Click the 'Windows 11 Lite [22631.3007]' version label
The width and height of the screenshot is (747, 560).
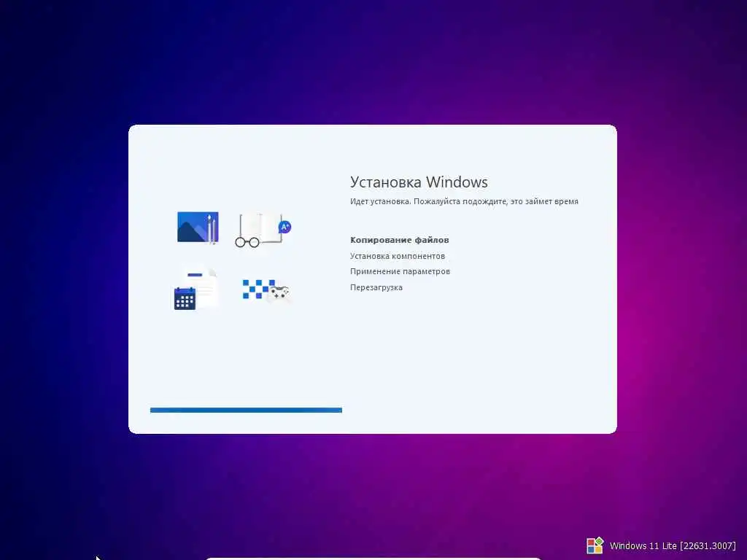673,545
